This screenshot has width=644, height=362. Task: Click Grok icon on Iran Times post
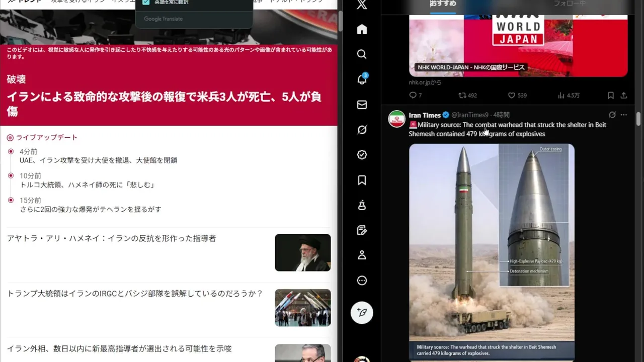click(x=612, y=115)
